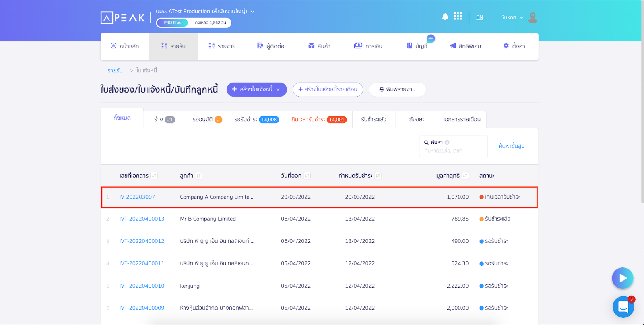Open invoice IVT-20220400010
644x325 pixels.
pyautogui.click(x=142, y=286)
